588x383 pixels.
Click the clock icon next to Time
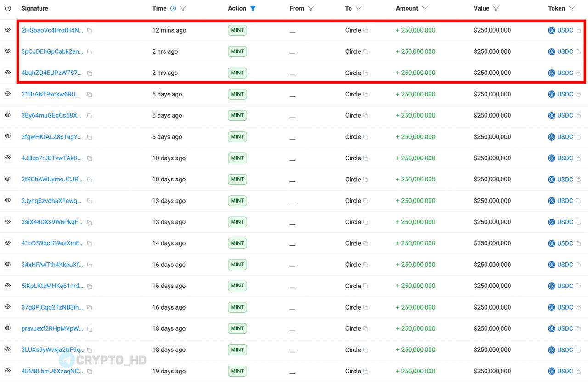[173, 8]
